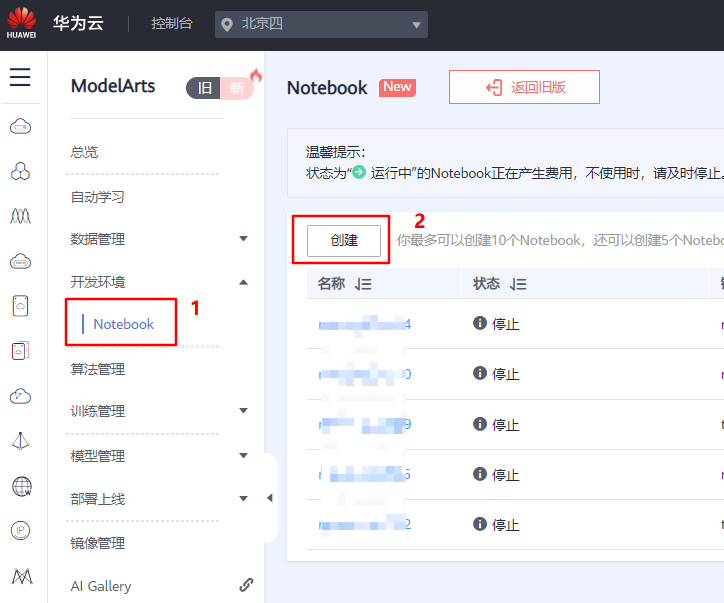Sort by 名称 using the sort icon
The image size is (724, 603).
(x=363, y=284)
